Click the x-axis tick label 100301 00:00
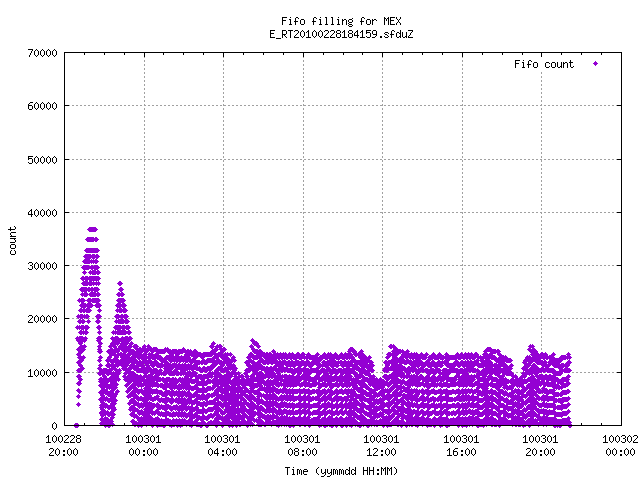640x480 pixels. pos(143,446)
